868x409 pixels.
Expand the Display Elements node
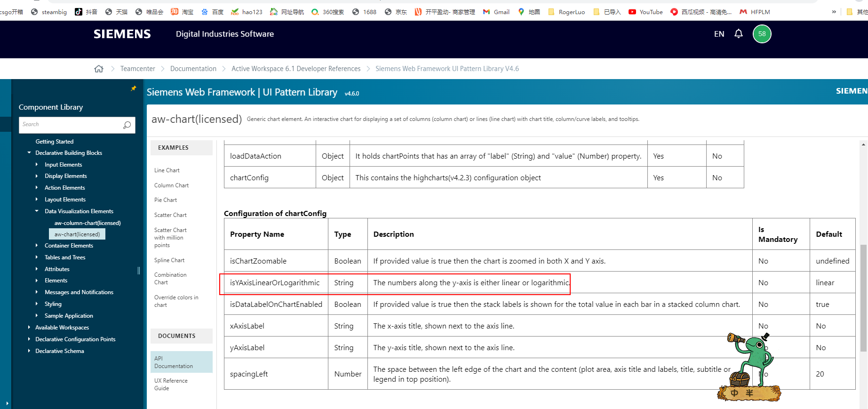[37, 176]
